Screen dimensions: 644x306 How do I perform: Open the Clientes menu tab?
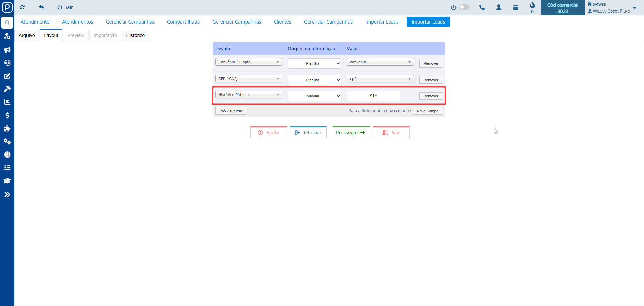click(x=282, y=22)
